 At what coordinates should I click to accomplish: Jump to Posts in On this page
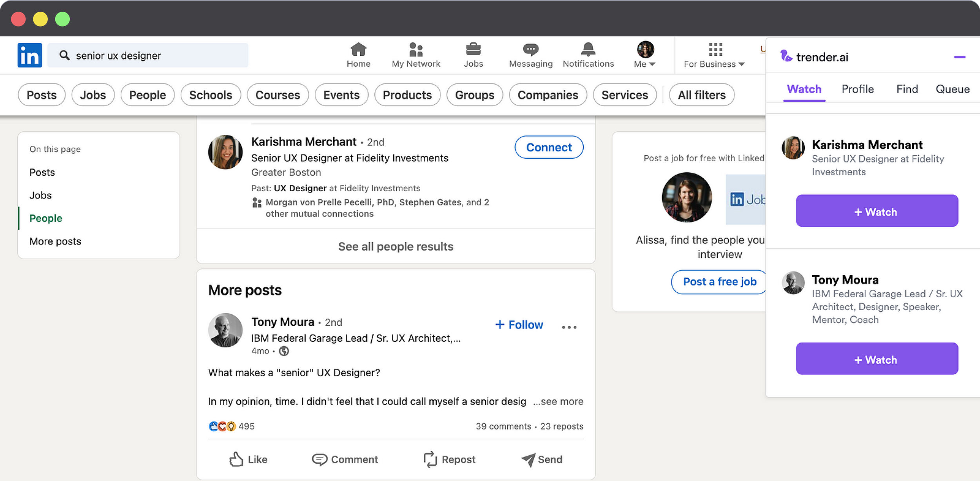click(x=42, y=172)
